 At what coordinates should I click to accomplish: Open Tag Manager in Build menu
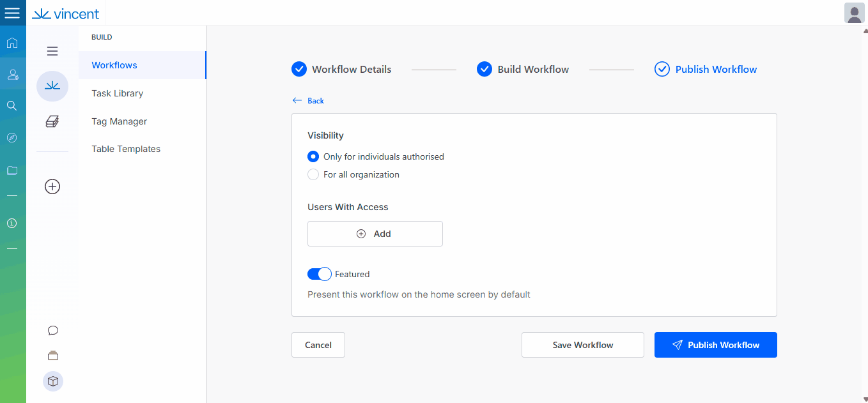(119, 121)
